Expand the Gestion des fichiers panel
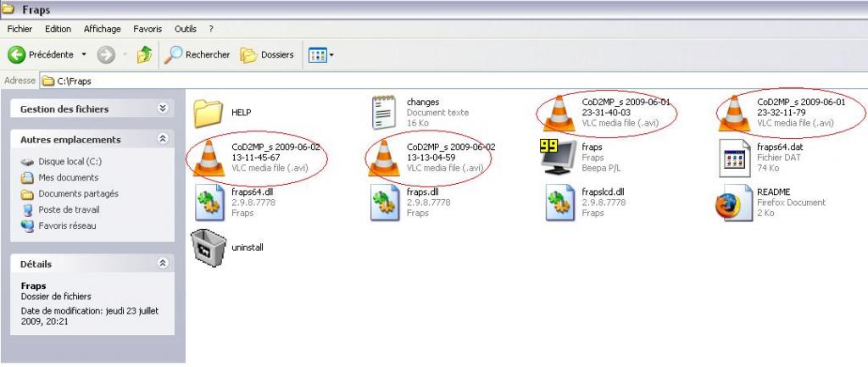Image resolution: width=868 pixels, height=367 pixels. tap(162, 108)
